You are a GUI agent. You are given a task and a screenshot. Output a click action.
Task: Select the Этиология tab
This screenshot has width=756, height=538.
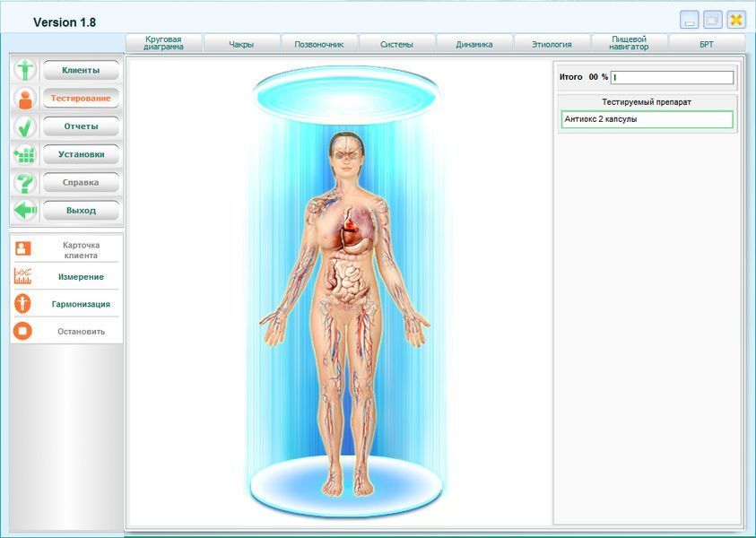tap(552, 44)
